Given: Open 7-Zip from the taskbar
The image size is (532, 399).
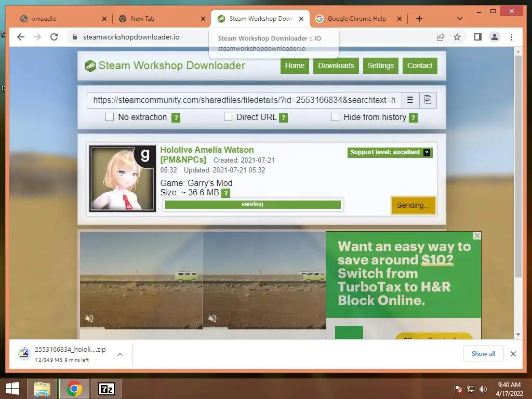Looking at the screenshot, I should [107, 389].
